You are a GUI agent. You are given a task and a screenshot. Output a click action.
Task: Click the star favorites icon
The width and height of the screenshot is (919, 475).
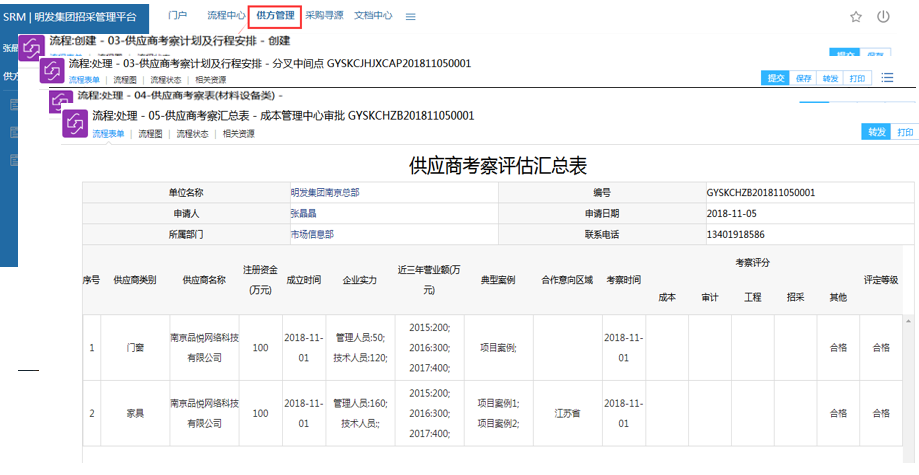click(856, 17)
